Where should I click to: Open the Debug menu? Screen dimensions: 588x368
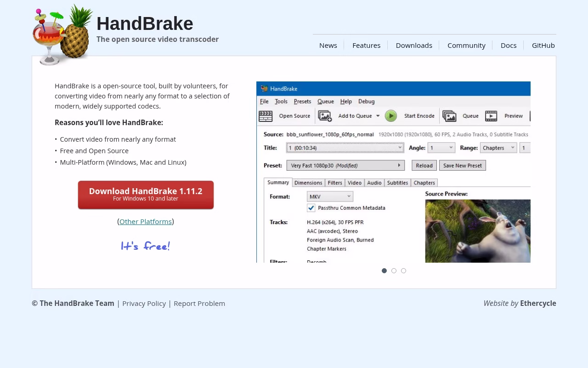tap(367, 102)
